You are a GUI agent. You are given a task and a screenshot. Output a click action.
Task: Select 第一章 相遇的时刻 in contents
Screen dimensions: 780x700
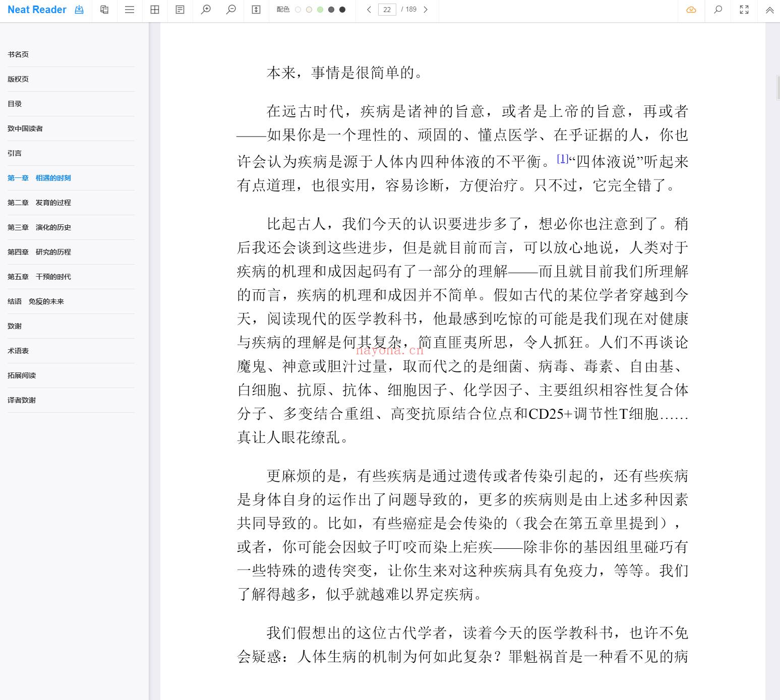[71, 178]
